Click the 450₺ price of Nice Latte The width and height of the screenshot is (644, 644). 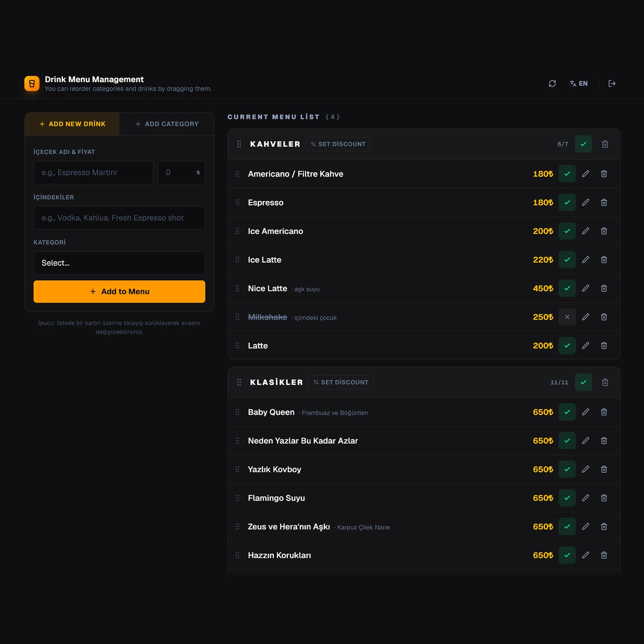(543, 289)
